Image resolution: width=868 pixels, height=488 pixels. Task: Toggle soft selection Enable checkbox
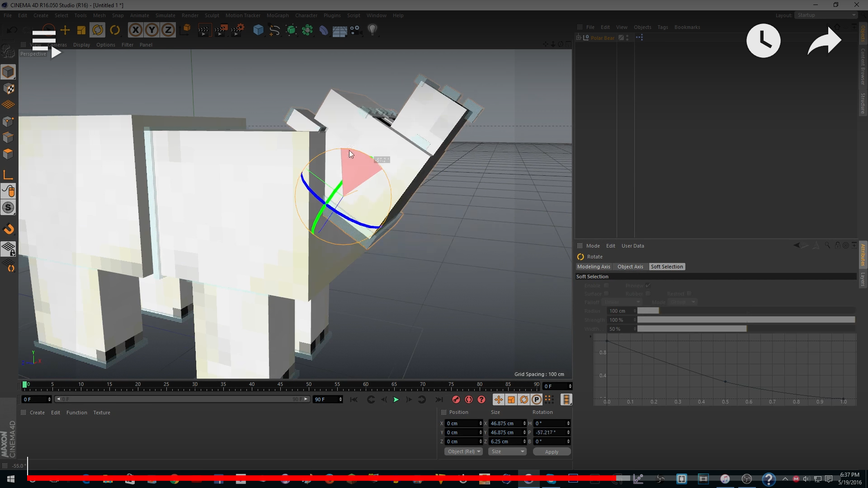coord(606,286)
